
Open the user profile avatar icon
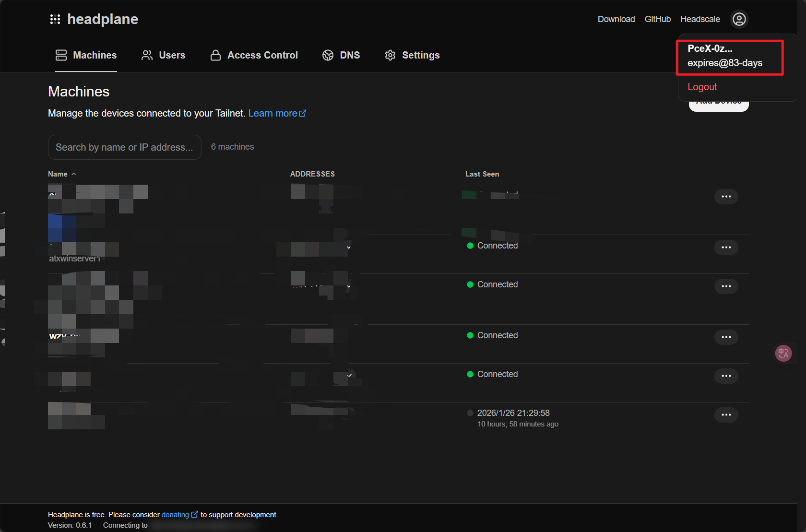[739, 19]
